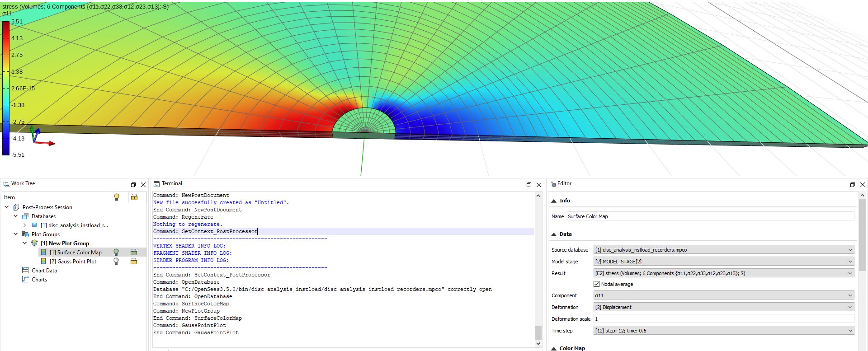This screenshot has height=351, width=868.
Task: Collapse the New Plot Group node
Action: pos(24,243)
